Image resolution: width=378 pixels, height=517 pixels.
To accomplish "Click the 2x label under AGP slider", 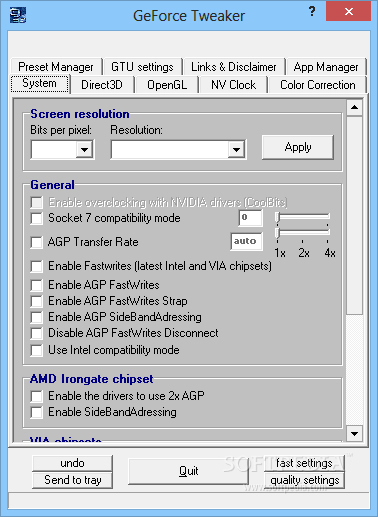I will 304,253.
